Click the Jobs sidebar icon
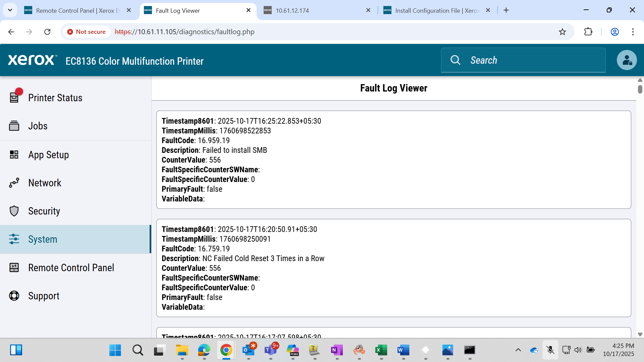Screen dimensions: 644x362 pyautogui.click(x=14, y=126)
